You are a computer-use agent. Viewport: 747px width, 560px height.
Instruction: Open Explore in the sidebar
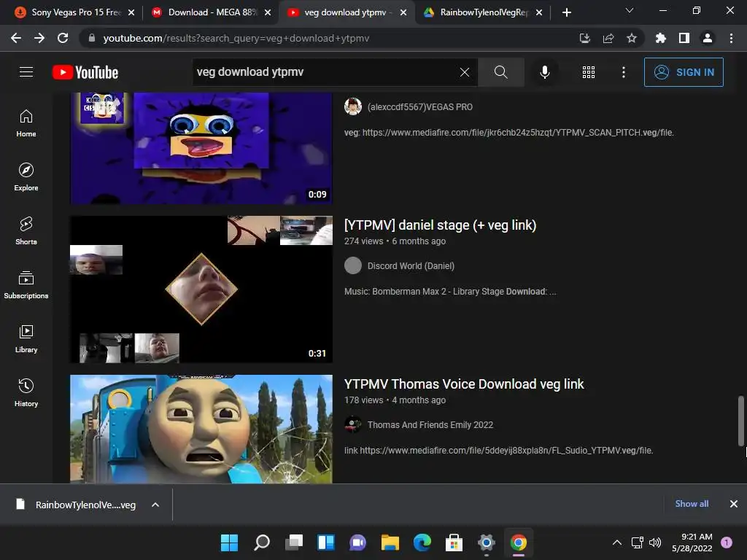tap(26, 177)
